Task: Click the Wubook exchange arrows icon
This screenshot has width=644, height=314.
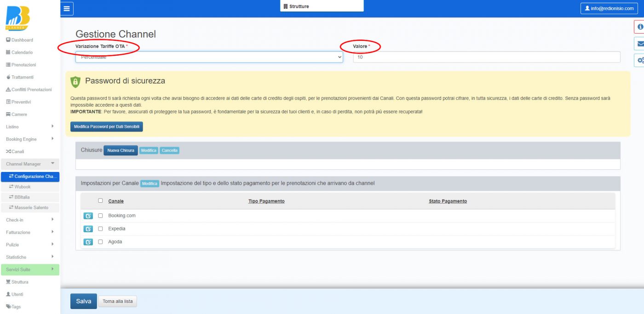Action: 11,187
